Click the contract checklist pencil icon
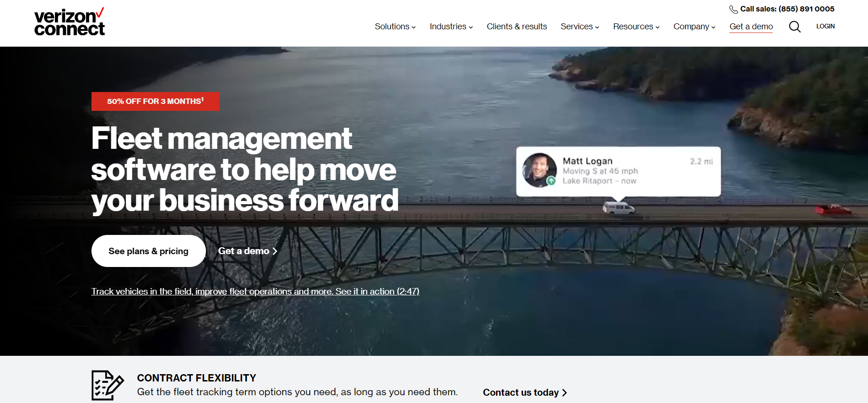 tap(108, 385)
